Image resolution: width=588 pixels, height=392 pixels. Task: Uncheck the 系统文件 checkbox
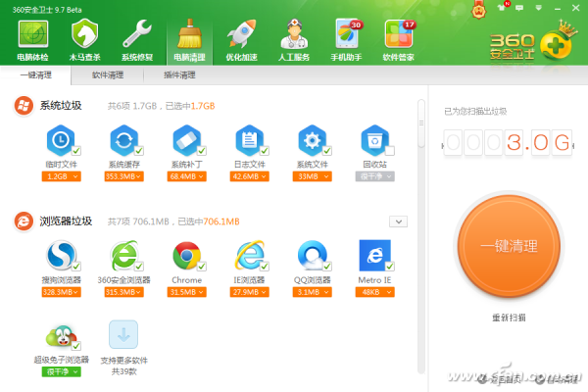click(x=327, y=151)
